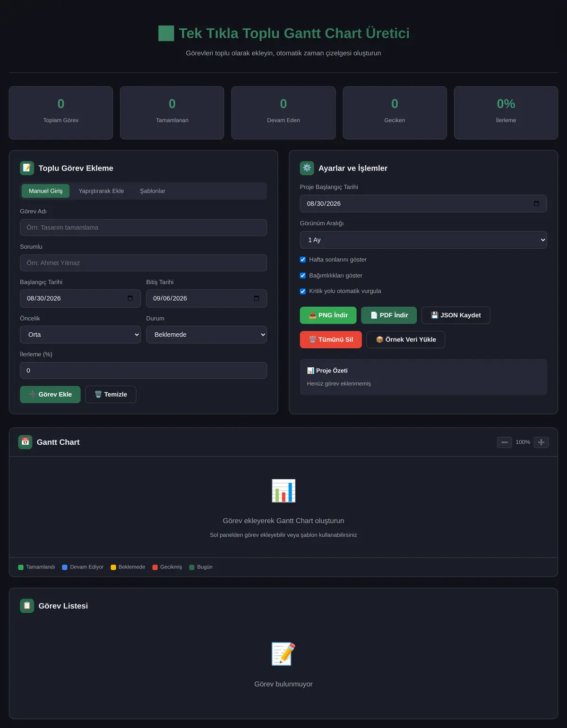
Task: Expand the Durum dropdown showing Beklemede
Action: click(206, 335)
